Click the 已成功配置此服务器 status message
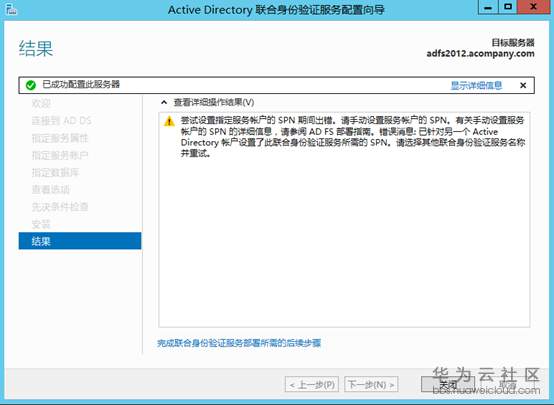 81,84
